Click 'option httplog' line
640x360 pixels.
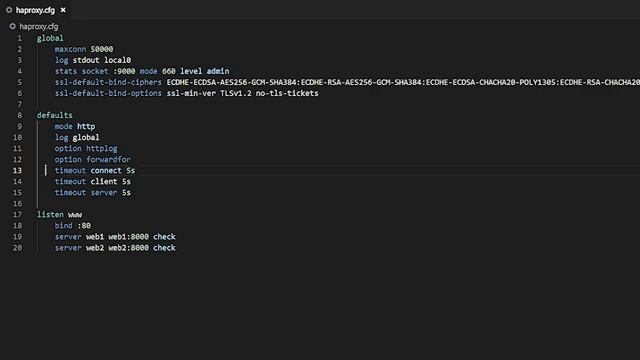86,149
